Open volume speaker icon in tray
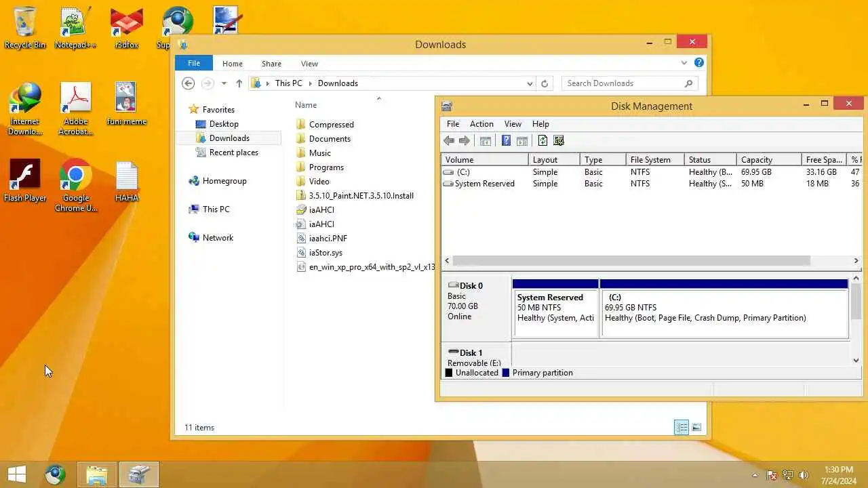This screenshot has width=868, height=488. point(804,475)
